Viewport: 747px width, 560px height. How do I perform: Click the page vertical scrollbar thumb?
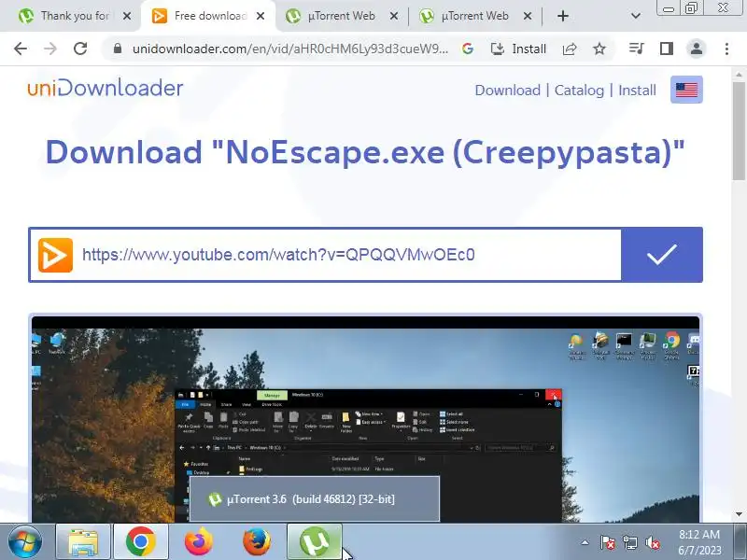(x=739, y=130)
